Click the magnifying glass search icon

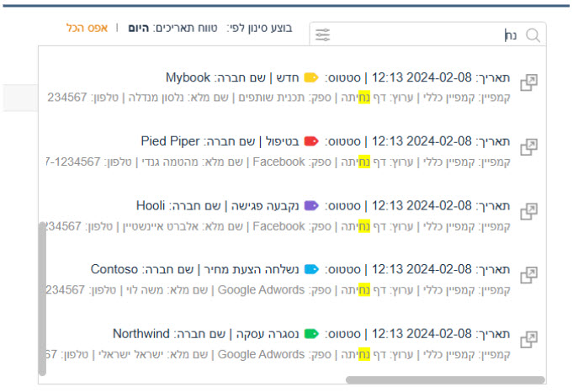[533, 34]
